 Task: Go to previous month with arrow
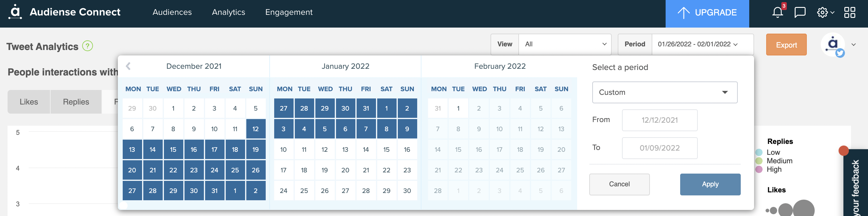click(128, 66)
